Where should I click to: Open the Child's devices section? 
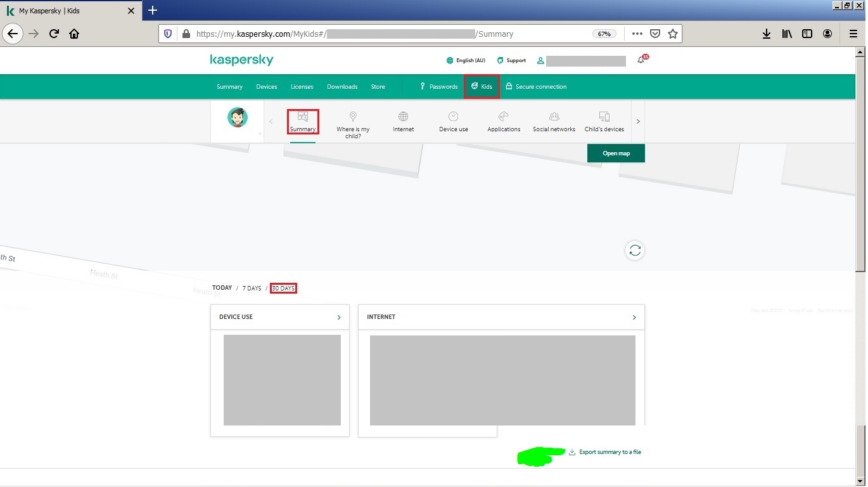click(604, 122)
